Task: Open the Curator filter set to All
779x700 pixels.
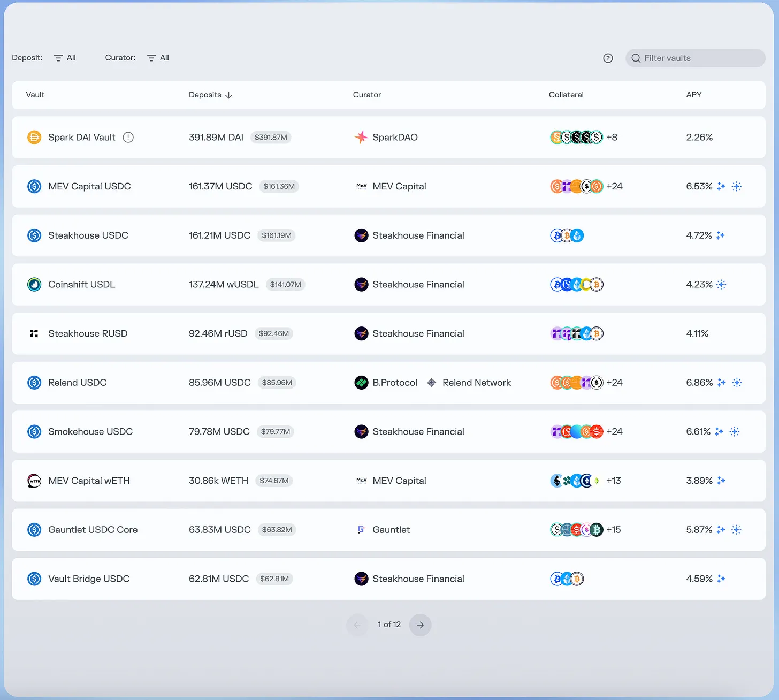Action: tap(158, 58)
